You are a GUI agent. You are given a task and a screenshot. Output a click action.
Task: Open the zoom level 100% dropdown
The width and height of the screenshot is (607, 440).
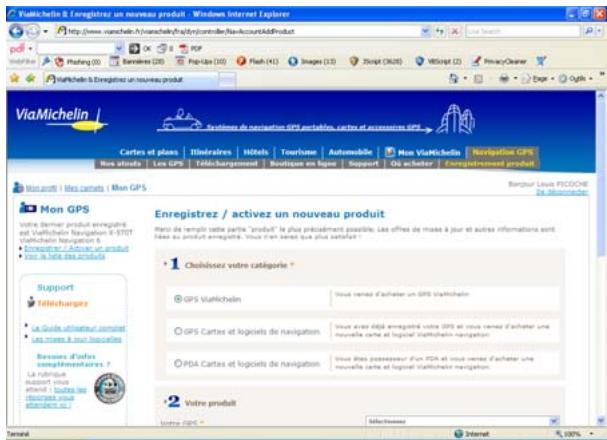pyautogui.click(x=591, y=433)
